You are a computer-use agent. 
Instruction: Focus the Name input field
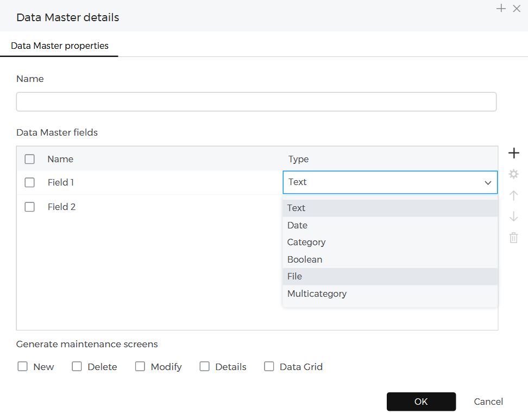point(256,102)
